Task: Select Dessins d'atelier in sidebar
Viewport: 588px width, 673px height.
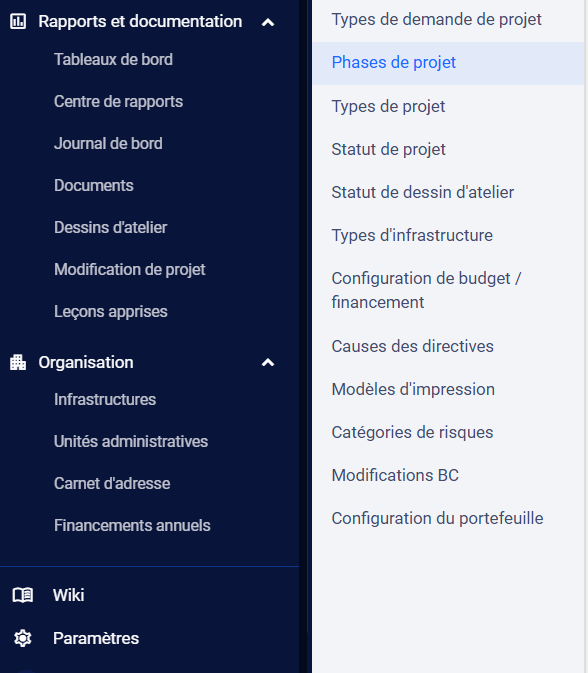Action: [x=110, y=227]
